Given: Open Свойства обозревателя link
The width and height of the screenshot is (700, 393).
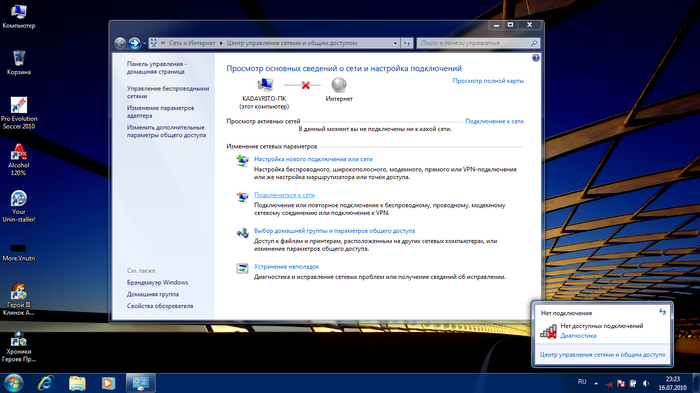Looking at the screenshot, I should pyautogui.click(x=160, y=306).
